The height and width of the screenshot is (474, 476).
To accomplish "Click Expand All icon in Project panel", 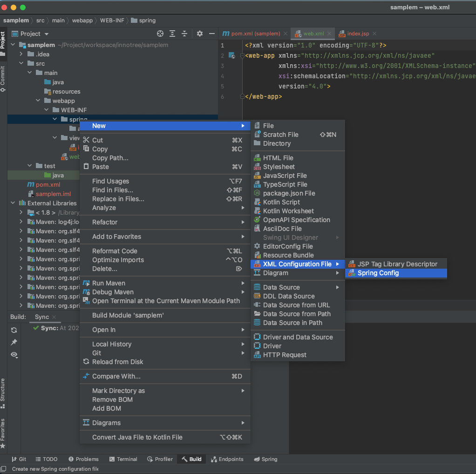I will (172, 34).
